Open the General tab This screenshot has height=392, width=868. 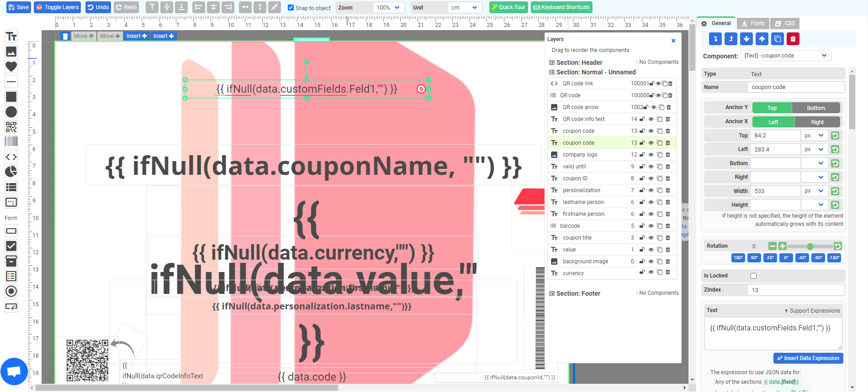pyautogui.click(x=716, y=23)
